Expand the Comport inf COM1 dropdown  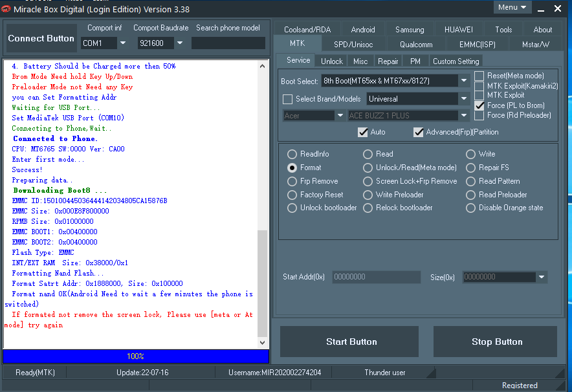click(x=123, y=43)
